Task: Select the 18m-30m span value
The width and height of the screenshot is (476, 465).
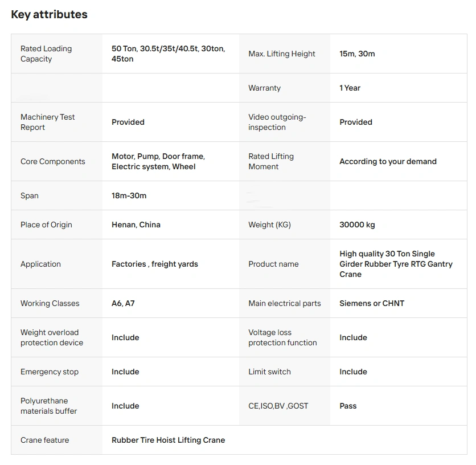Action: pos(129,195)
